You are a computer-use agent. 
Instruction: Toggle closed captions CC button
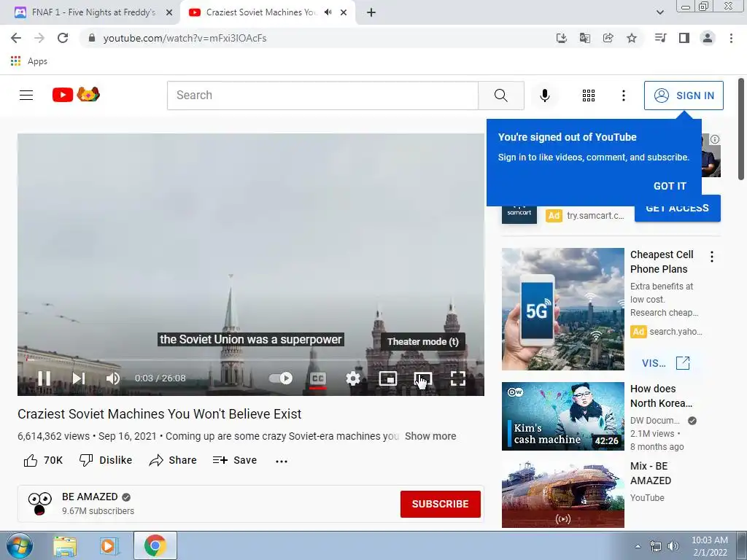click(318, 378)
